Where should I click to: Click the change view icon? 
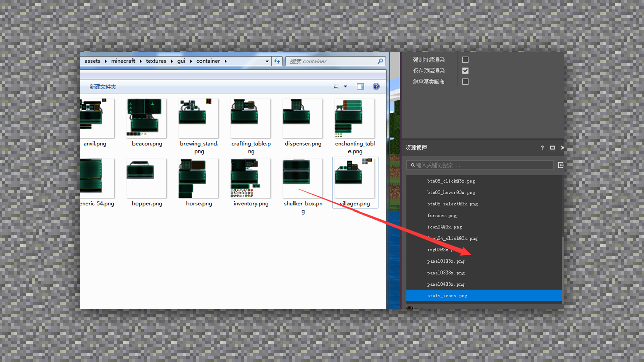tap(336, 87)
